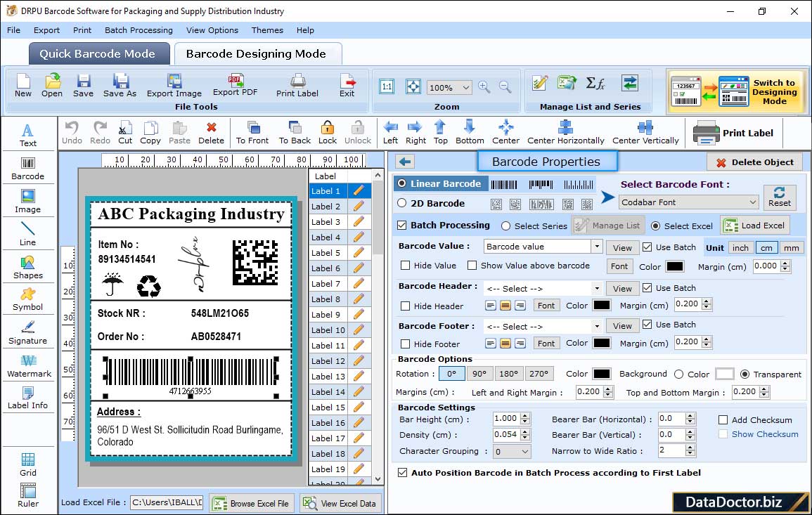Open Label Info in sidebar
Viewport: 812px width, 515px height.
pyautogui.click(x=28, y=398)
